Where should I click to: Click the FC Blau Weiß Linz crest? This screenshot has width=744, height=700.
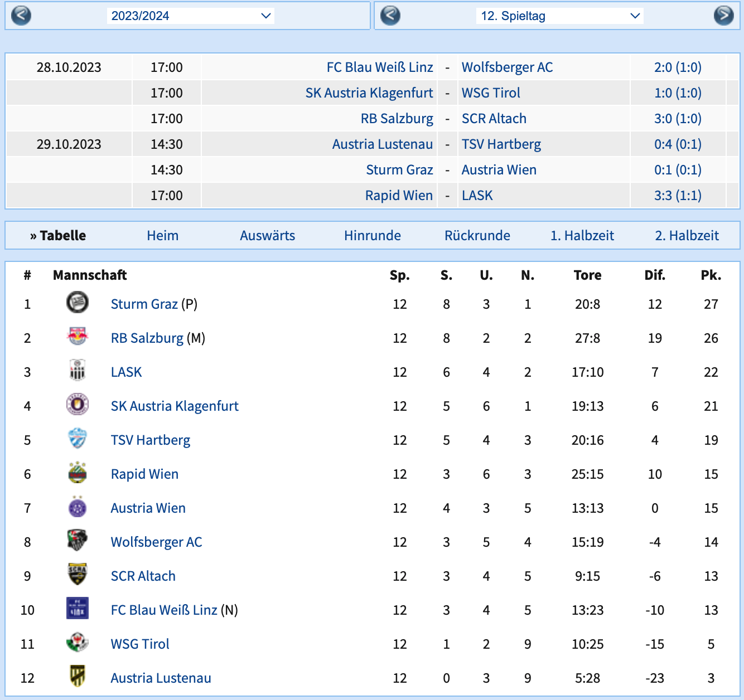(78, 609)
